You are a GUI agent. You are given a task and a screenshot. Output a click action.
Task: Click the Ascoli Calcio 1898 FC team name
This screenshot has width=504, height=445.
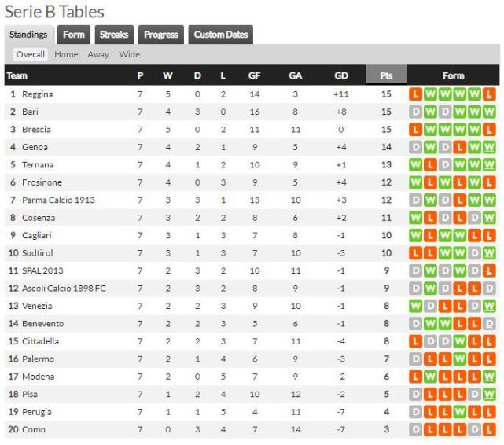[x=64, y=289]
